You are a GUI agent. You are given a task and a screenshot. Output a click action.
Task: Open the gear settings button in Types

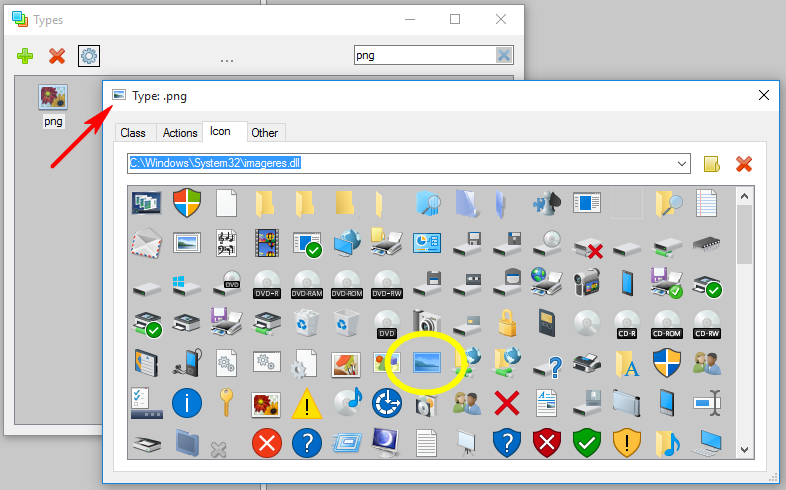89,56
